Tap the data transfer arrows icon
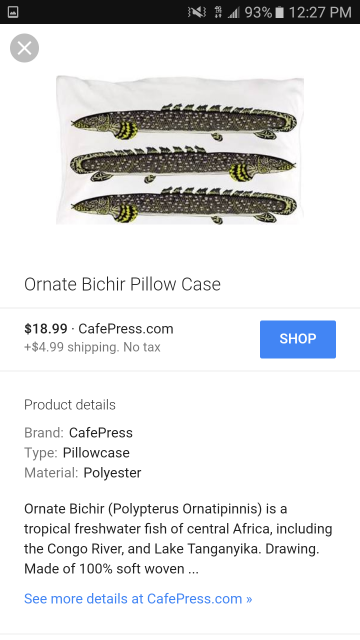This screenshot has height=640, width=360. [x=218, y=12]
